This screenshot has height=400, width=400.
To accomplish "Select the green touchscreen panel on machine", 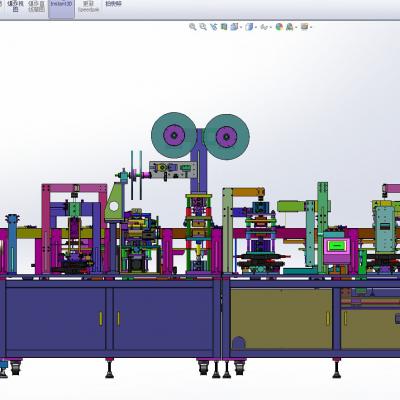I will pyautogui.click(x=336, y=246).
